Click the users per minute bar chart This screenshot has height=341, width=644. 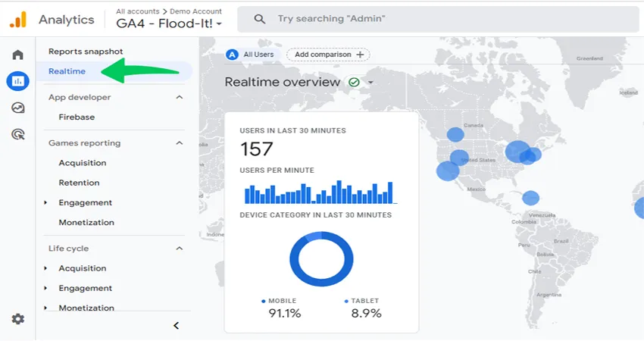[x=320, y=192]
